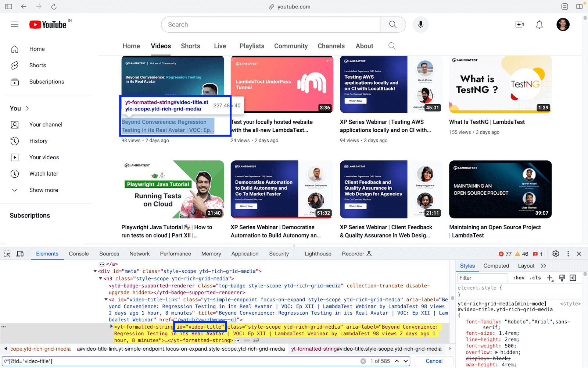The image size is (588, 368).
Task: Start voice search with microphone icon
Action: pyautogui.click(x=421, y=25)
